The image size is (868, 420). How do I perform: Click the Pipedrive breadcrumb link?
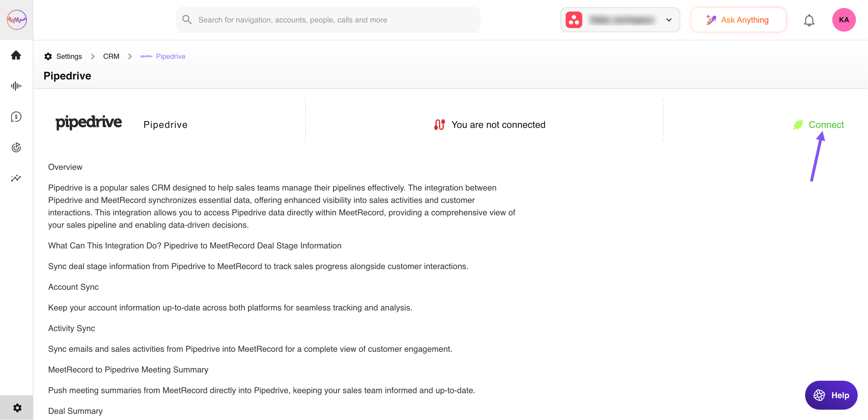pos(170,56)
